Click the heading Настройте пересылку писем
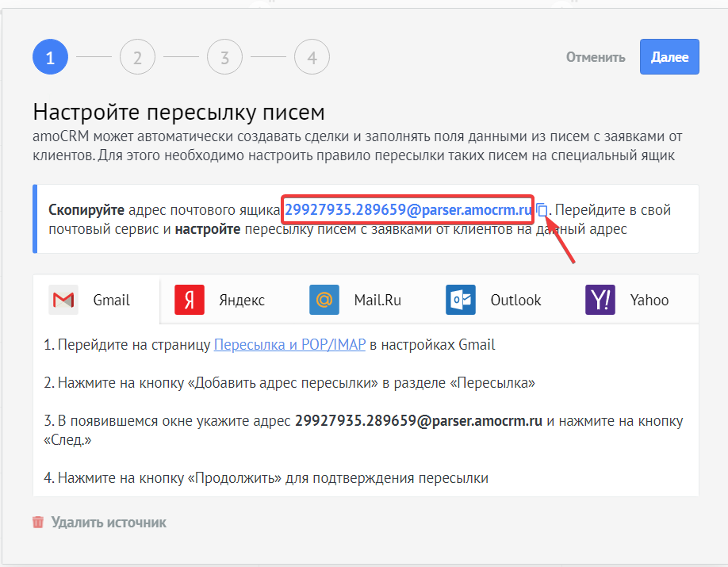Image resolution: width=728 pixels, height=567 pixels. pyautogui.click(x=178, y=112)
